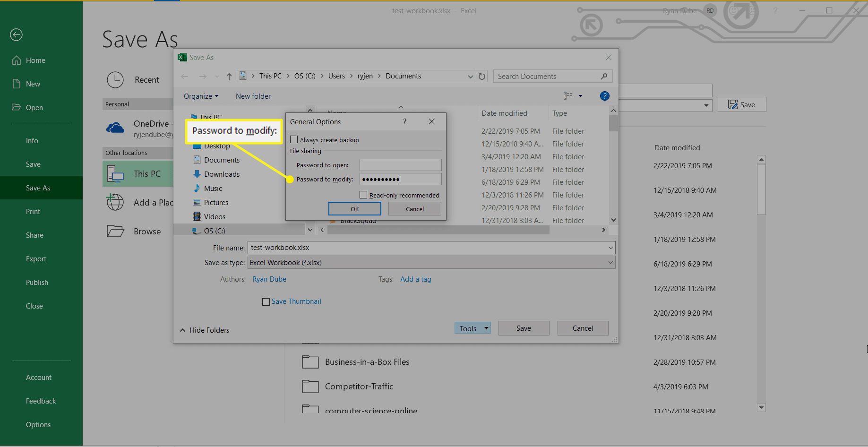Click the Users segment in address path
Viewport: 868px width, 447px height.
pos(336,76)
